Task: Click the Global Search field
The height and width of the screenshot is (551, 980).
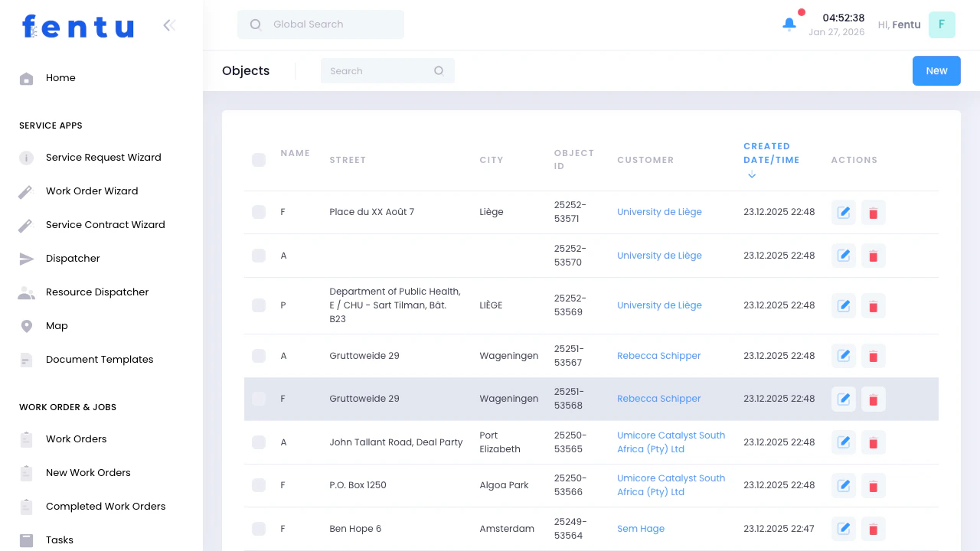Action: [x=320, y=24]
